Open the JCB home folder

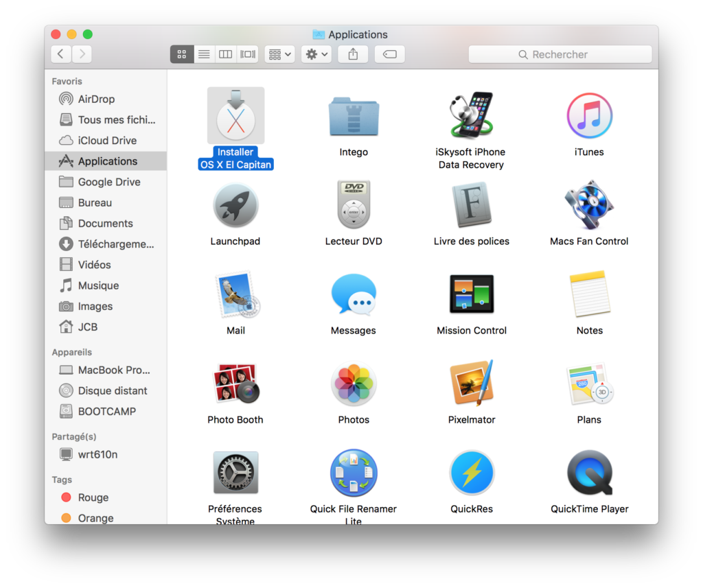106,327
